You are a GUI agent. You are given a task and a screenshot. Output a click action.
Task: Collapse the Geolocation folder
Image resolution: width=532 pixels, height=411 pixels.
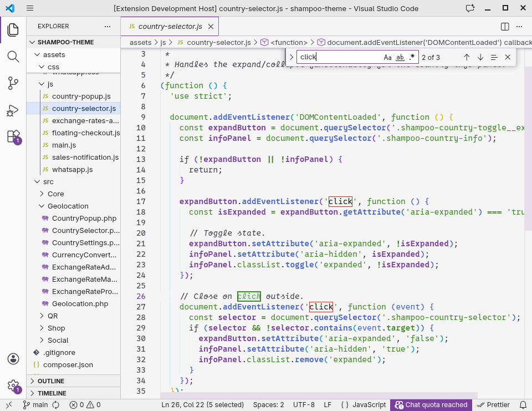[73, 206]
